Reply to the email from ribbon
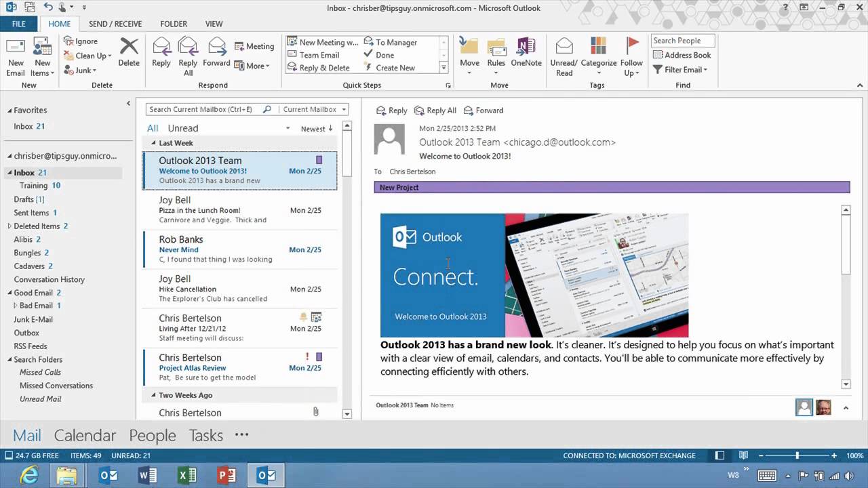This screenshot has height=488, width=868. tap(161, 53)
